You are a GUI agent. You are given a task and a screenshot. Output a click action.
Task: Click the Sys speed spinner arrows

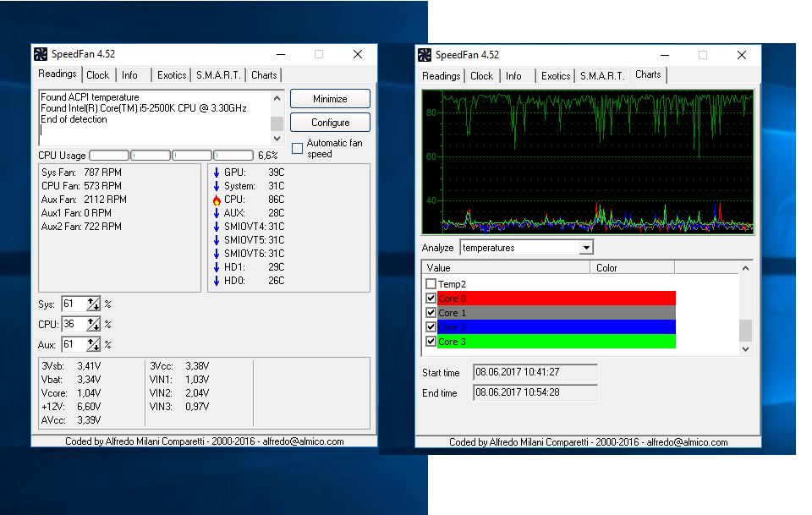point(93,304)
